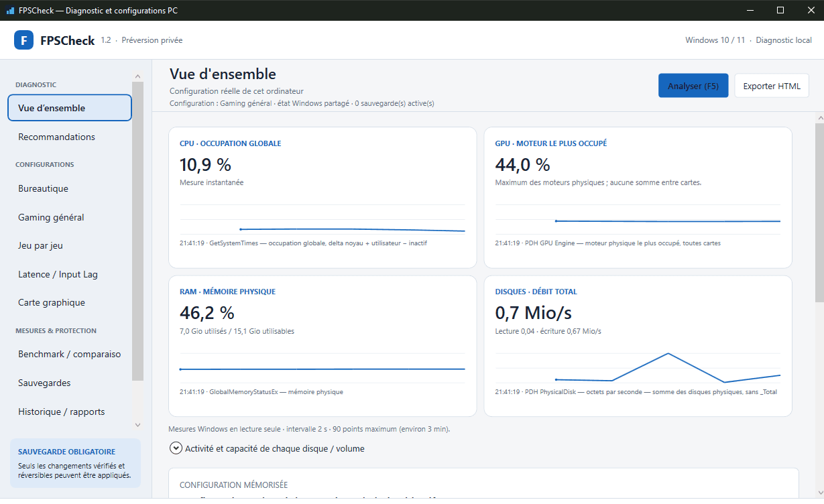This screenshot has width=824, height=504.
Task: Minimize the FPSCheck window
Action: [750, 10]
